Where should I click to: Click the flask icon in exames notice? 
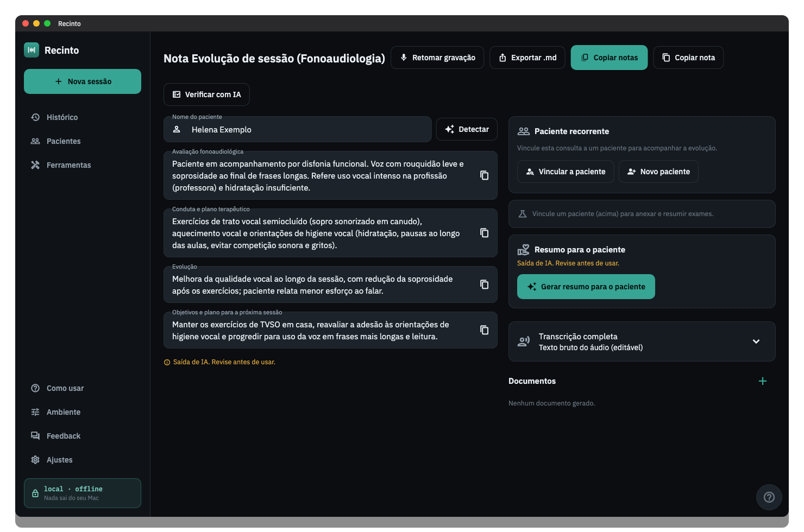pyautogui.click(x=523, y=214)
